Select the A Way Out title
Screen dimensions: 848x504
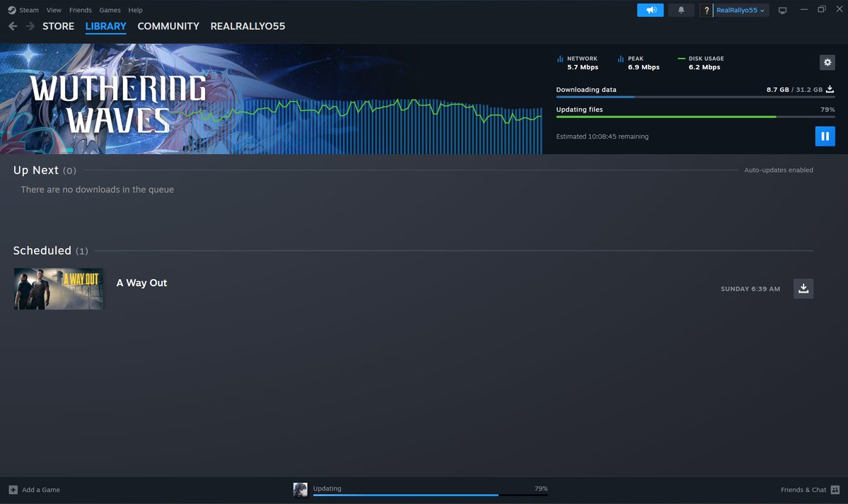[x=141, y=283]
